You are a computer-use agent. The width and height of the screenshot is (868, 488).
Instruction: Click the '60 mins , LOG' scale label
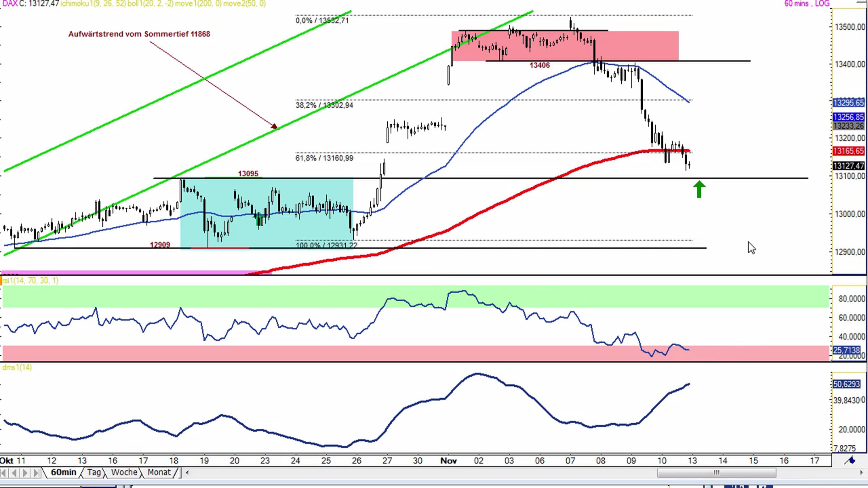[807, 4]
